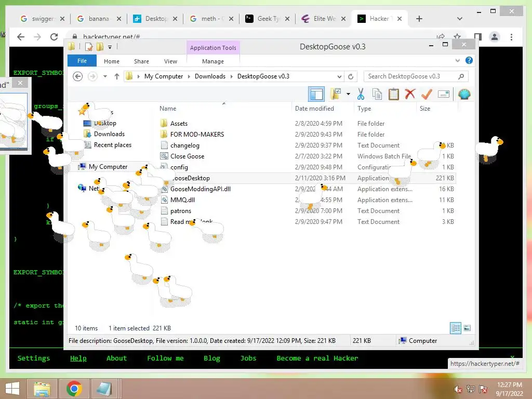Select the Assets folder

pyautogui.click(x=179, y=124)
